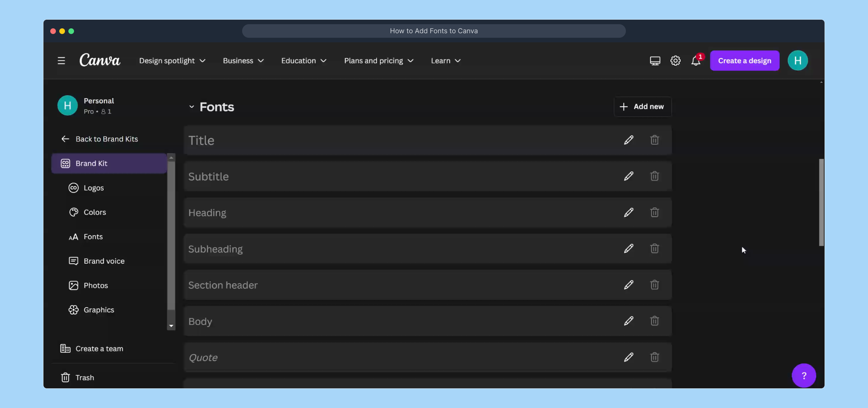
Task: Expand the Education dropdown
Action: (x=303, y=60)
